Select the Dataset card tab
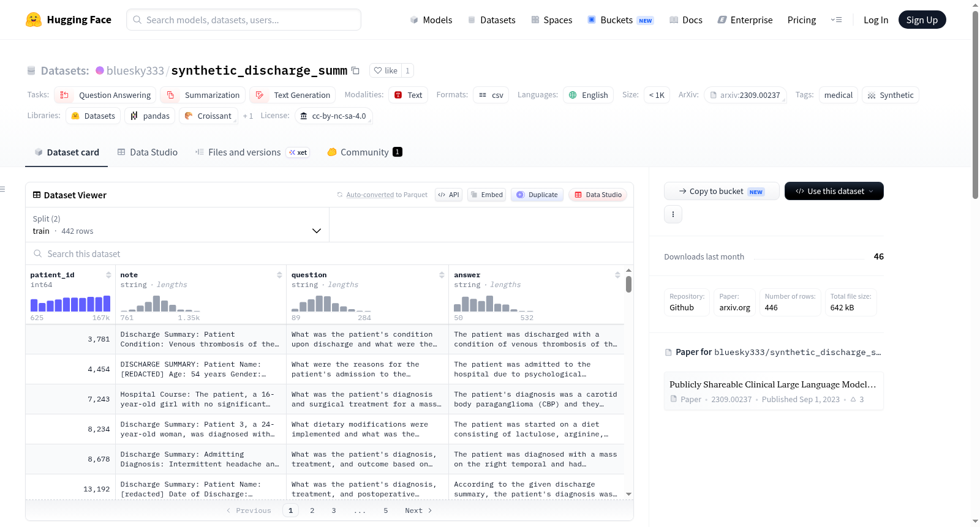Image resolution: width=980 pixels, height=527 pixels. click(67, 152)
